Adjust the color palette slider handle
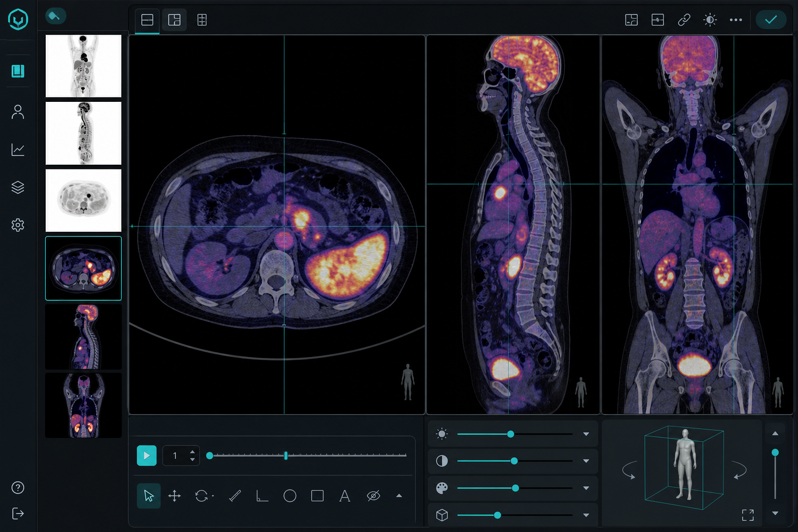The height and width of the screenshot is (532, 798). click(515, 488)
